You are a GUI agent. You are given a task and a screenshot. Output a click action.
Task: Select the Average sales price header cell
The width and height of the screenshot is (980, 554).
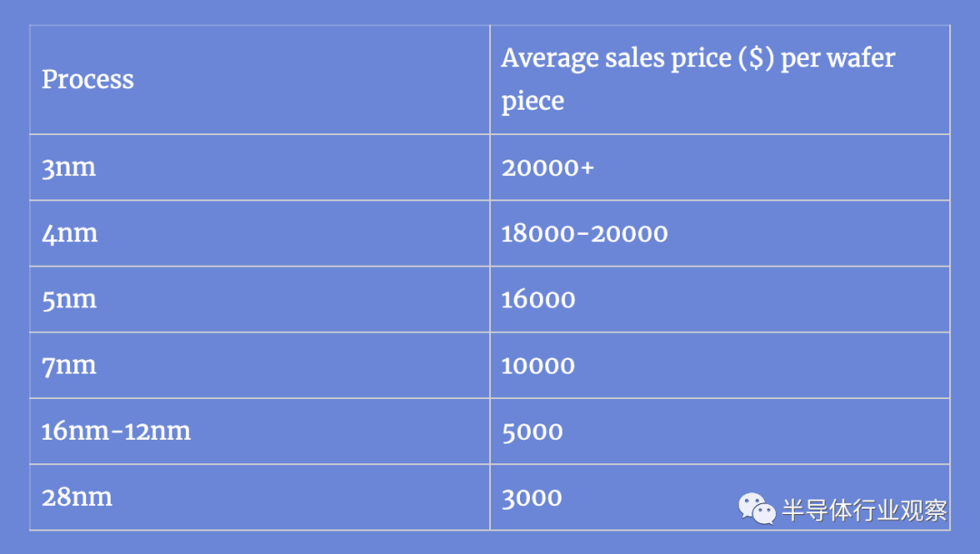click(x=720, y=80)
